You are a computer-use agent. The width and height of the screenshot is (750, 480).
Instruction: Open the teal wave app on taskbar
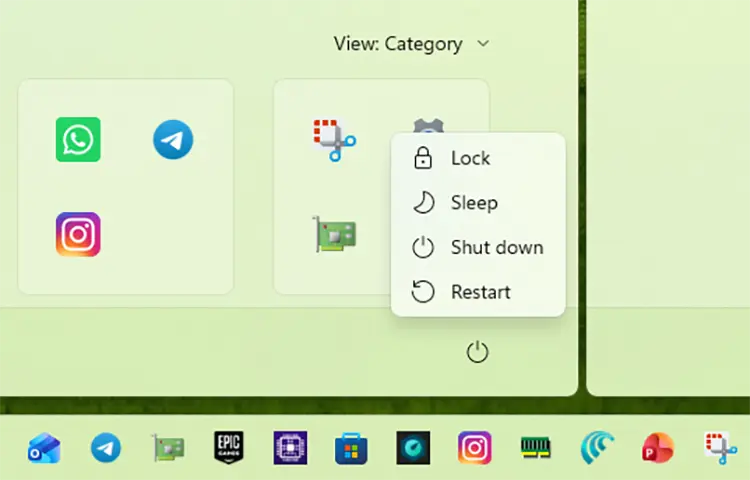coord(597,448)
